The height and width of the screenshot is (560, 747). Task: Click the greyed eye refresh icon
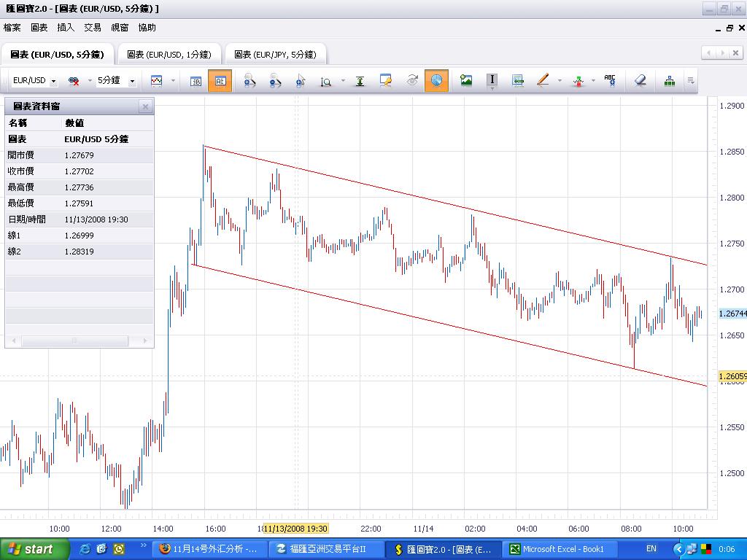(412, 80)
